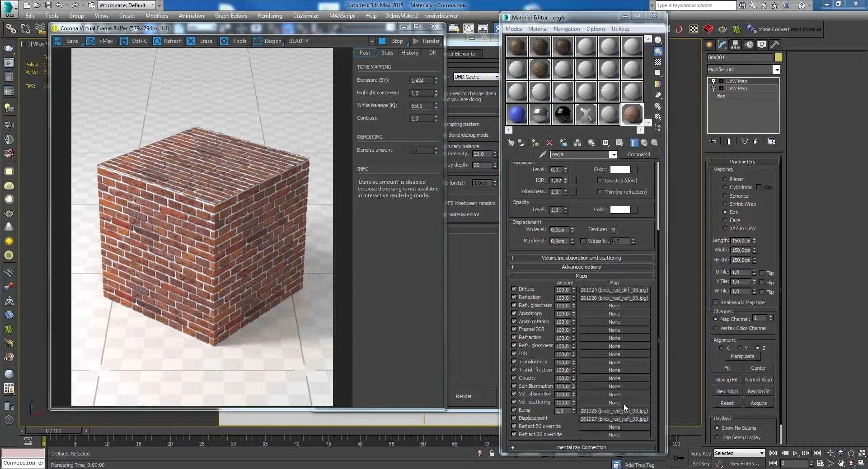
Task: Switch to the Stats tab in frame buffer
Action: pyautogui.click(x=387, y=53)
